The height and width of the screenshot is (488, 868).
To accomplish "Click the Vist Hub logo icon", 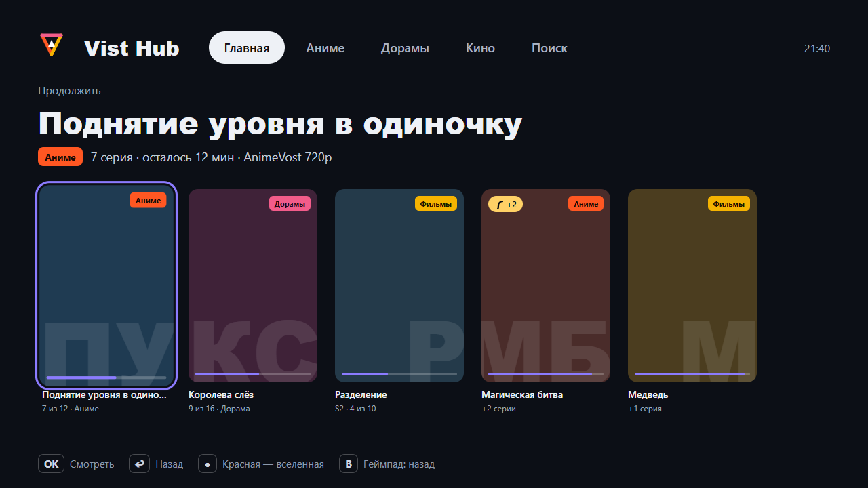I will 51,45.
